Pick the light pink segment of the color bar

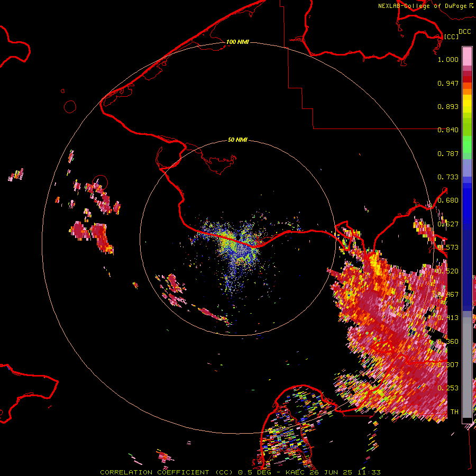467,56
